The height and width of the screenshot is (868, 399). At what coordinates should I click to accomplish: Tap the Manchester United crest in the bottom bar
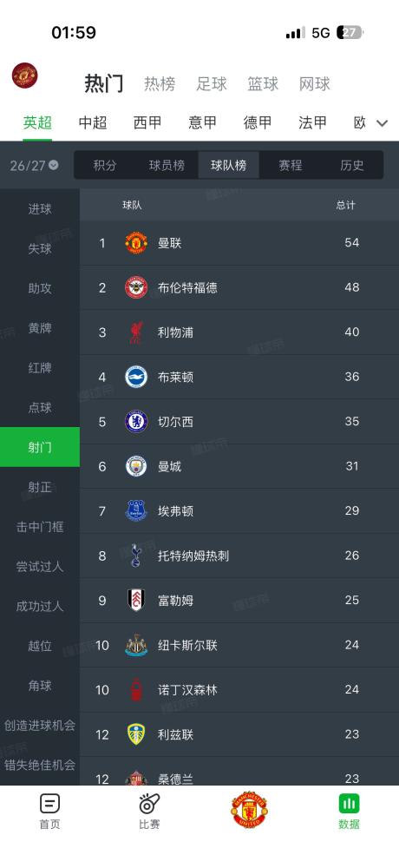[249, 809]
